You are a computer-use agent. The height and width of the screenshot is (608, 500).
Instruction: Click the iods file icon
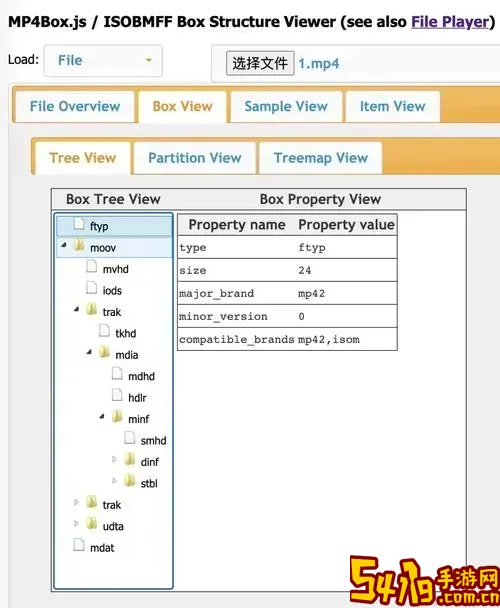[x=92, y=288]
